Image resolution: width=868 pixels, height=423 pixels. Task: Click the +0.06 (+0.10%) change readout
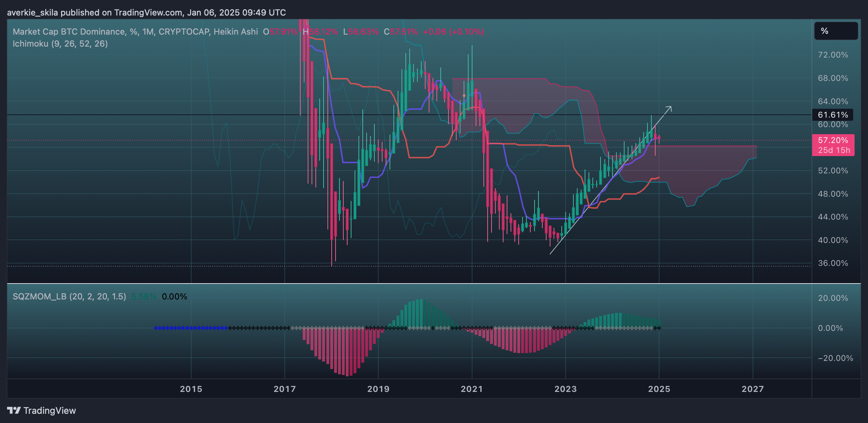pos(453,32)
